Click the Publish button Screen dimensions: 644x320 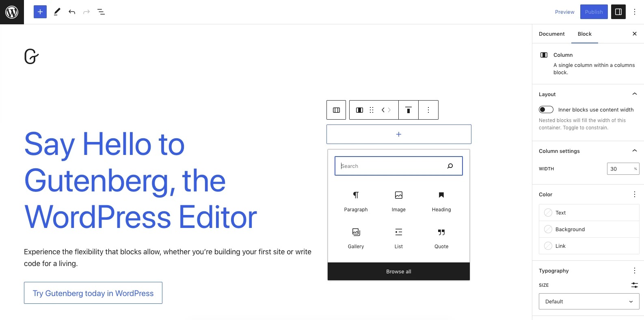tap(594, 12)
